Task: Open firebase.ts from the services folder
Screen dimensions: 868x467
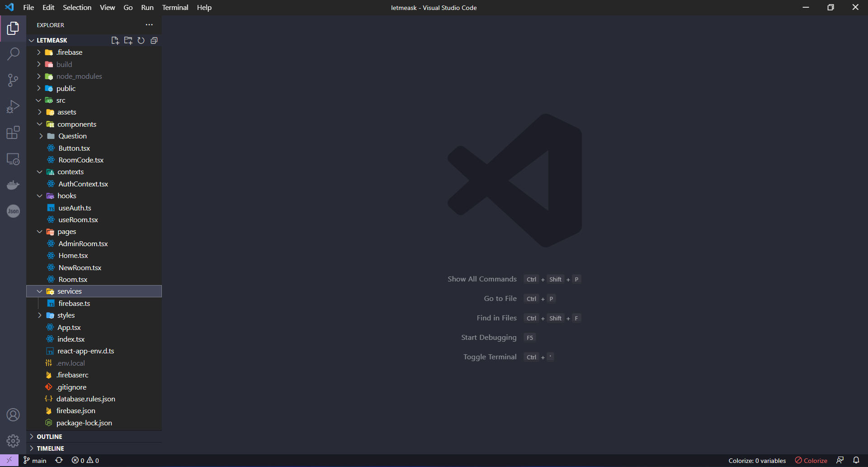Action: [75, 303]
